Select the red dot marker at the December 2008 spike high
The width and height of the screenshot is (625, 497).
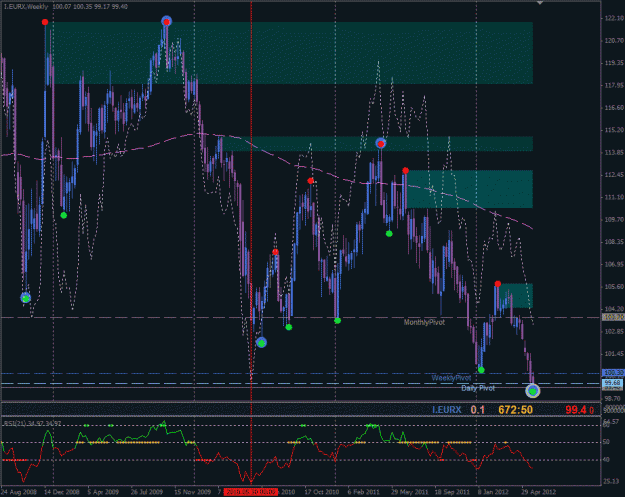pos(45,22)
